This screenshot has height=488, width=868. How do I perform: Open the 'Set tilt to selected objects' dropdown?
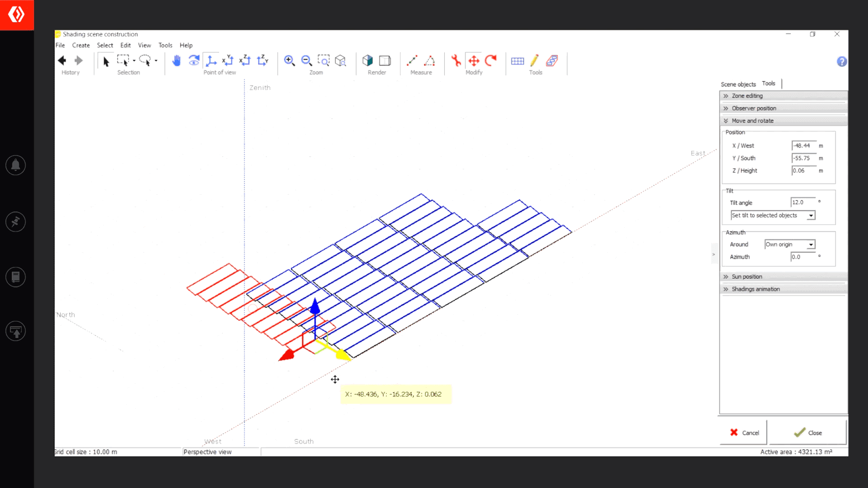tap(811, 216)
